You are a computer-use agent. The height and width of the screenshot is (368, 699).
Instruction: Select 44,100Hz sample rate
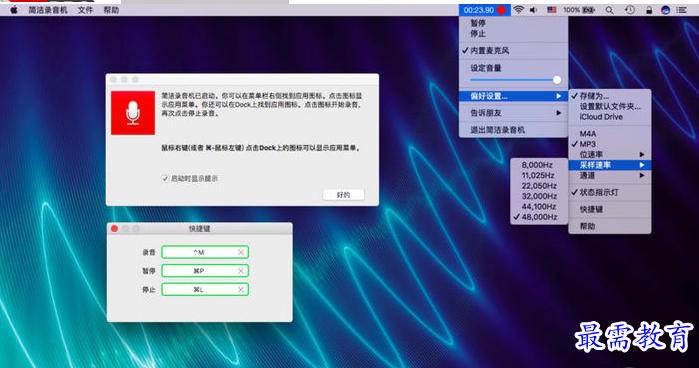click(539, 207)
